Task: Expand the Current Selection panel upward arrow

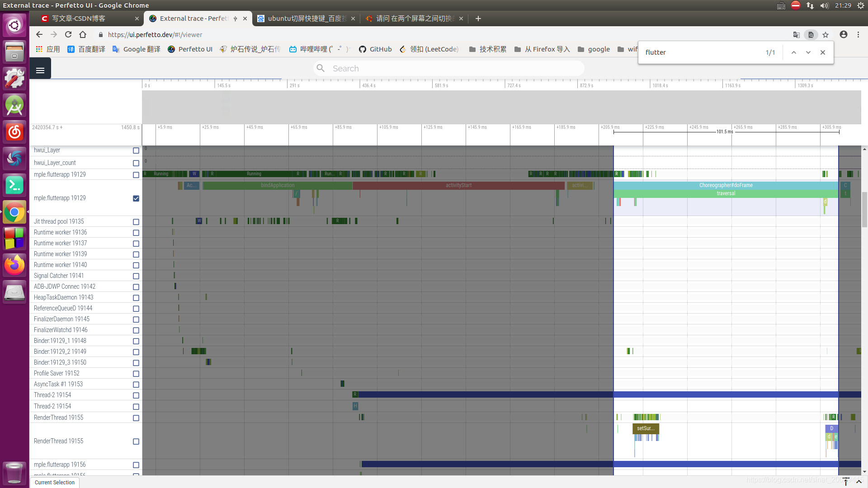Action: pos(859,482)
